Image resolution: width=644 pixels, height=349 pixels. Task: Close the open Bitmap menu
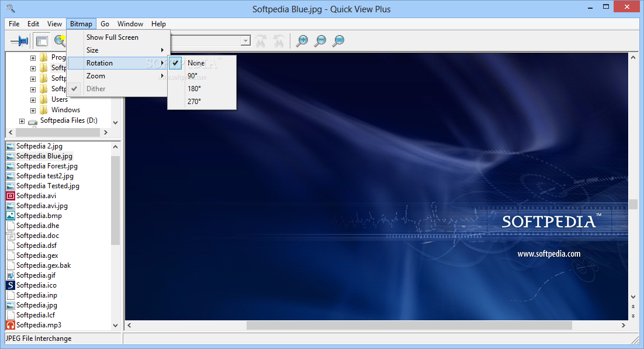click(x=81, y=24)
